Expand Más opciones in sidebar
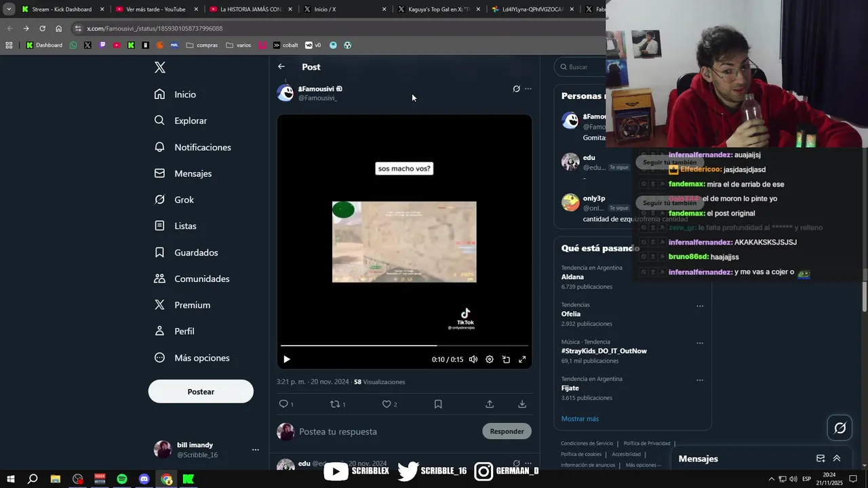 coord(193,358)
